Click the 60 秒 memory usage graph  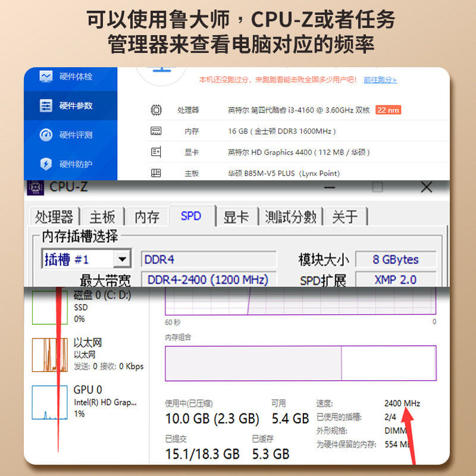click(x=300, y=300)
